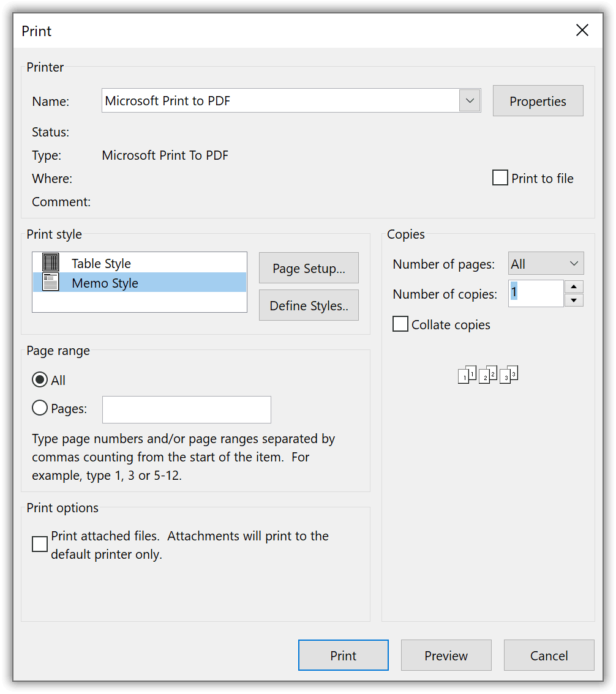Click the Print button
616x694 pixels.
pyautogui.click(x=343, y=655)
